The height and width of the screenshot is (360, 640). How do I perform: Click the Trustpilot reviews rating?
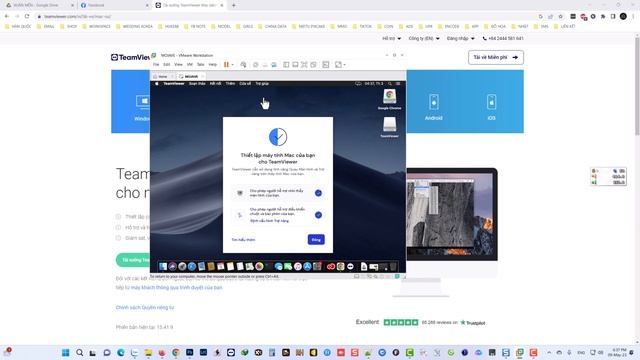(x=420, y=322)
